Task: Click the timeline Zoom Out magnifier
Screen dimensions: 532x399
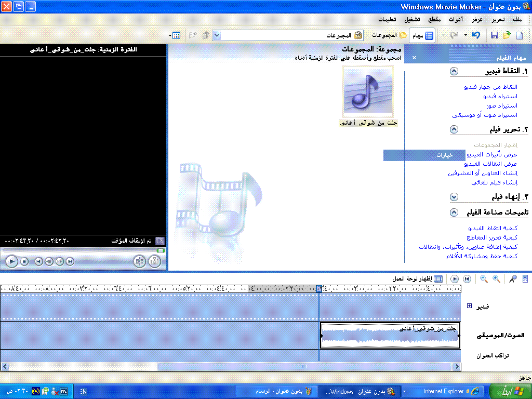Action: coord(484,279)
